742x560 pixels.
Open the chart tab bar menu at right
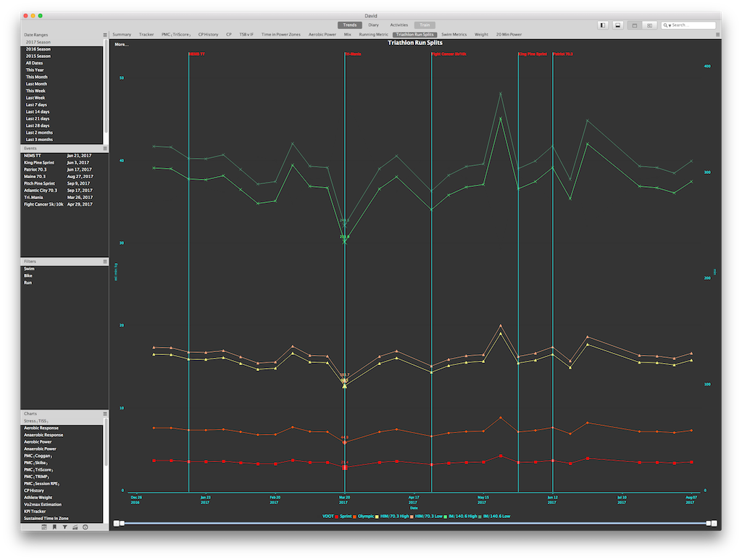pyautogui.click(x=717, y=34)
